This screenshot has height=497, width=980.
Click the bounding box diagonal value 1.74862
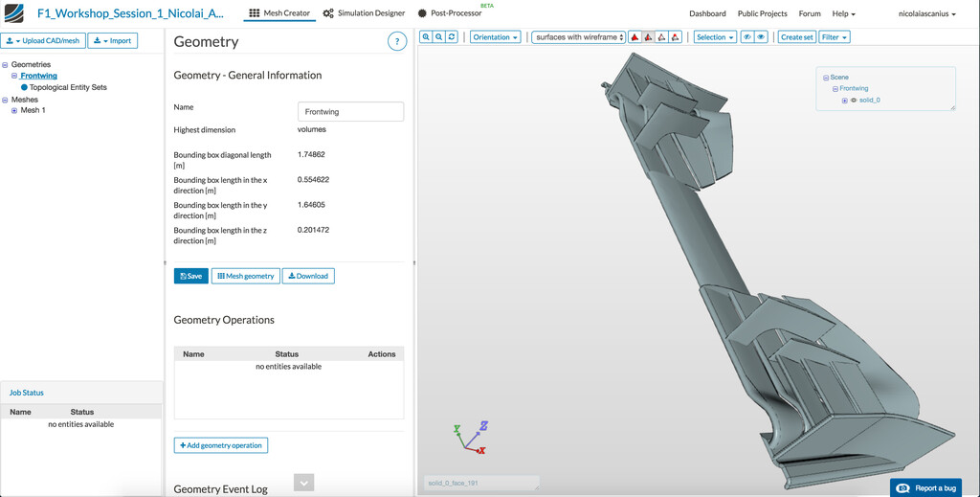pos(311,154)
